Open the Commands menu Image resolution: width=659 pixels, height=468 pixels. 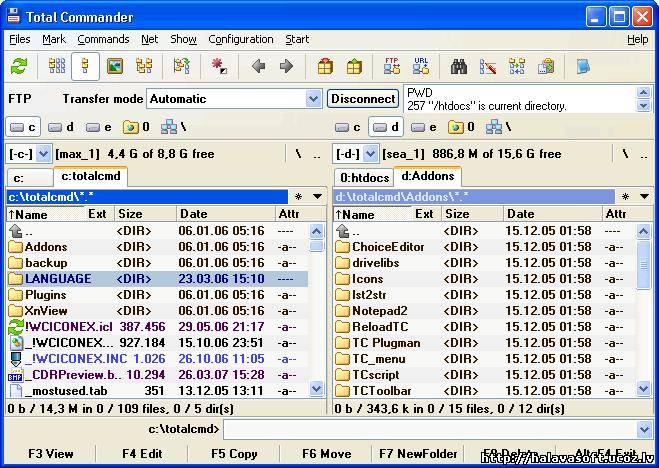tap(103, 39)
